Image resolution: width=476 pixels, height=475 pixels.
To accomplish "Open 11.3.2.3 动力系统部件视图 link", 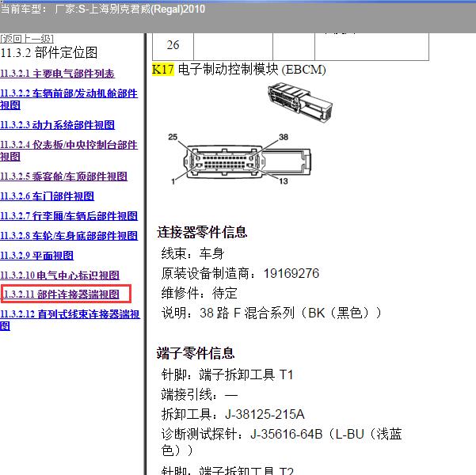I will tap(57, 125).
